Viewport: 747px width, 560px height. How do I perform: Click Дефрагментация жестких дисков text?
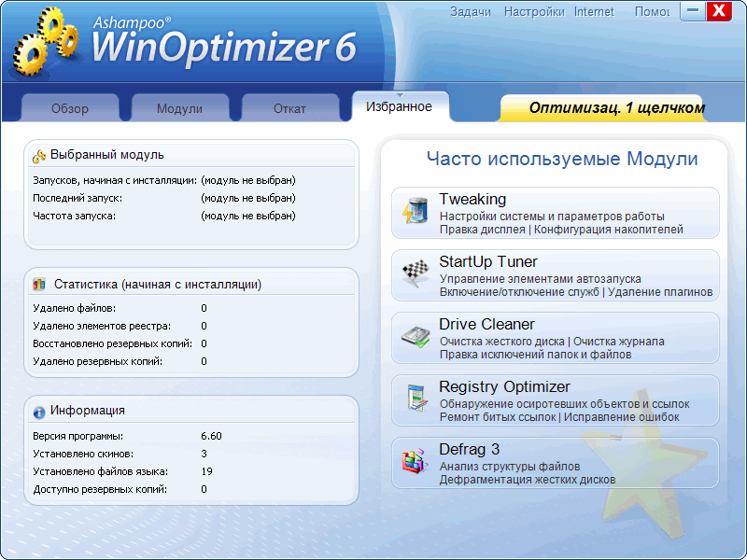528,480
